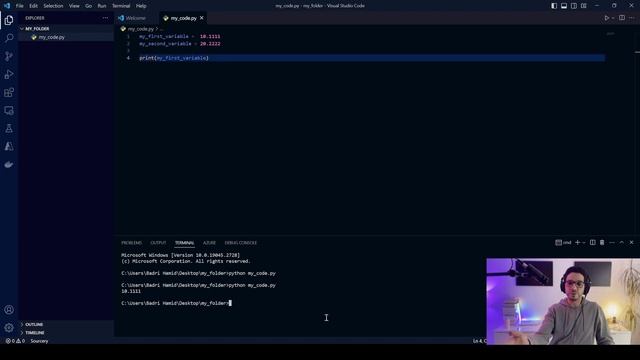Click the my_first_variable assignment on line 1
This screenshot has width=640, height=360.
click(x=180, y=36)
